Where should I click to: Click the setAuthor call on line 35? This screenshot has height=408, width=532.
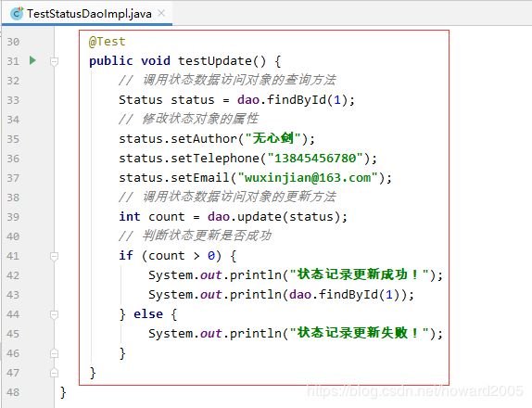[204, 139]
